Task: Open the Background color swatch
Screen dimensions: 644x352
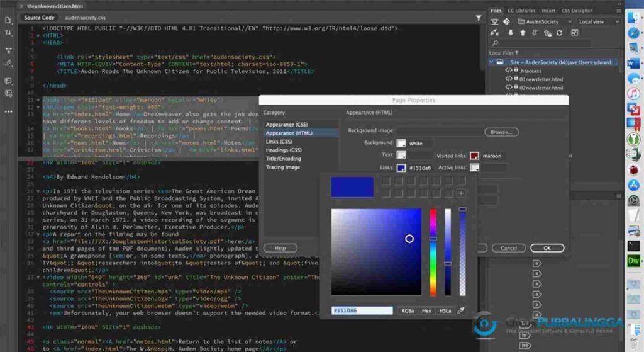Action: coord(401,143)
